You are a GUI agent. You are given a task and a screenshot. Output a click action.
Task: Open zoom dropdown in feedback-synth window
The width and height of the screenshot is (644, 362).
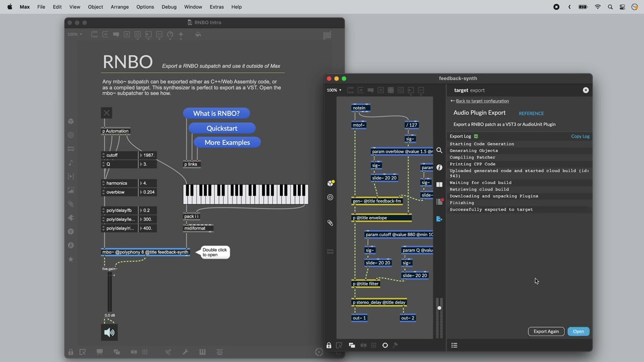[334, 90]
